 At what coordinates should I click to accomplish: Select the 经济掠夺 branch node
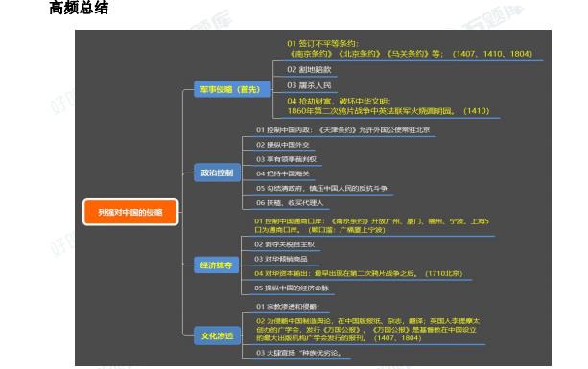click(x=217, y=265)
